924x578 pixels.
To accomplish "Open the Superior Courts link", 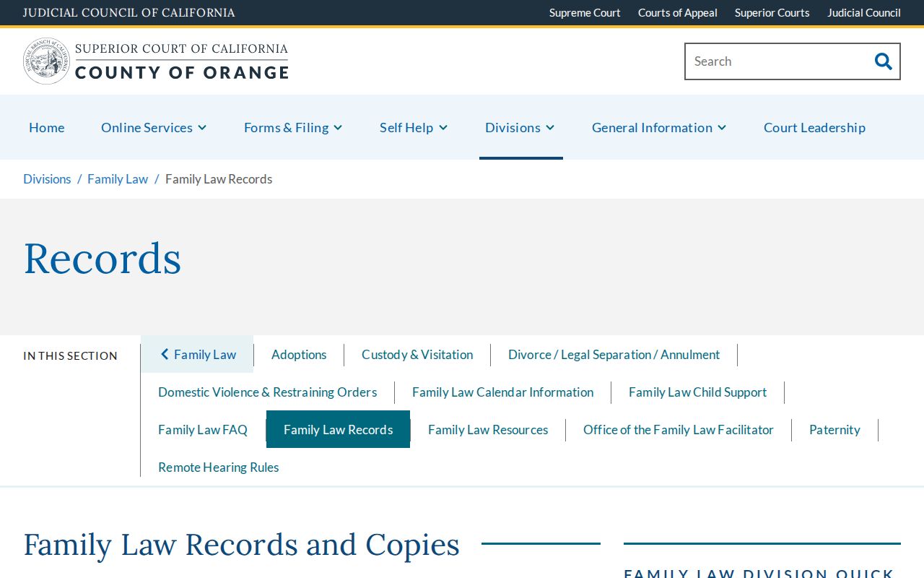I will coord(772,13).
